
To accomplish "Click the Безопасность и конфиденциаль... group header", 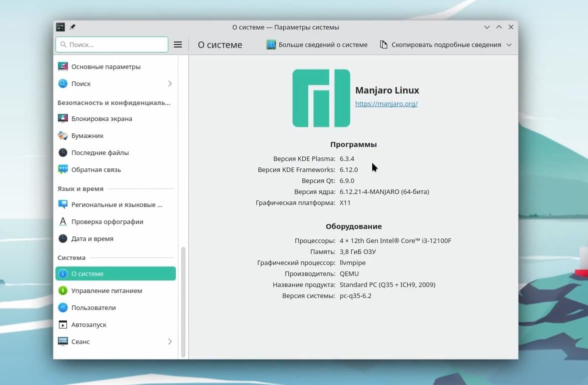I will pyautogui.click(x=114, y=102).
